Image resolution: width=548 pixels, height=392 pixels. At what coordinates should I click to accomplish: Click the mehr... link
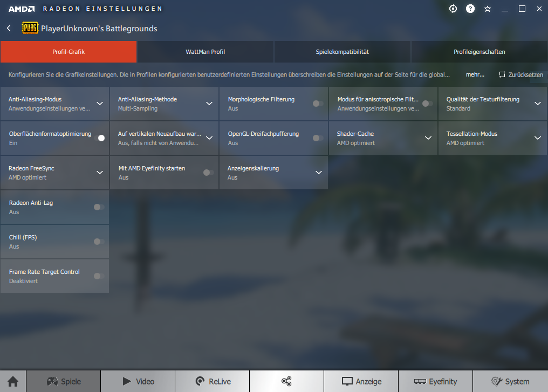(475, 74)
